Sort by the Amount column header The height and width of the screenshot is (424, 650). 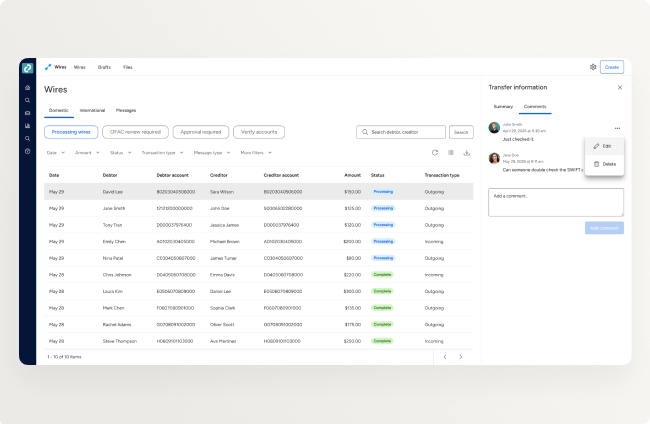[352, 175]
